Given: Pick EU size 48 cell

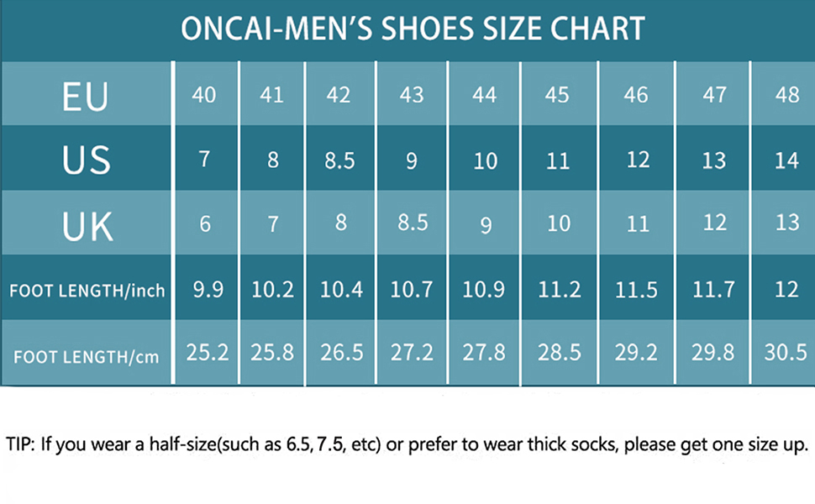Looking at the screenshot, I should click(x=787, y=95).
